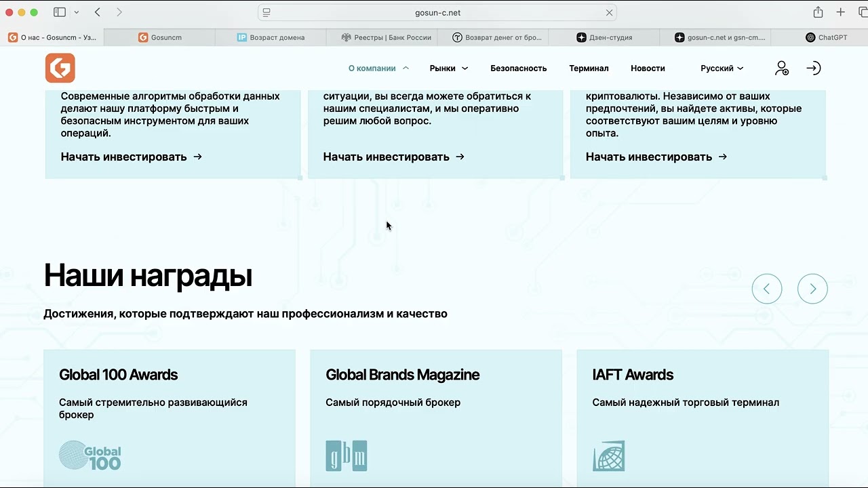The image size is (868, 488).
Task: Open page reader menu icon in address bar
Action: [267, 12]
